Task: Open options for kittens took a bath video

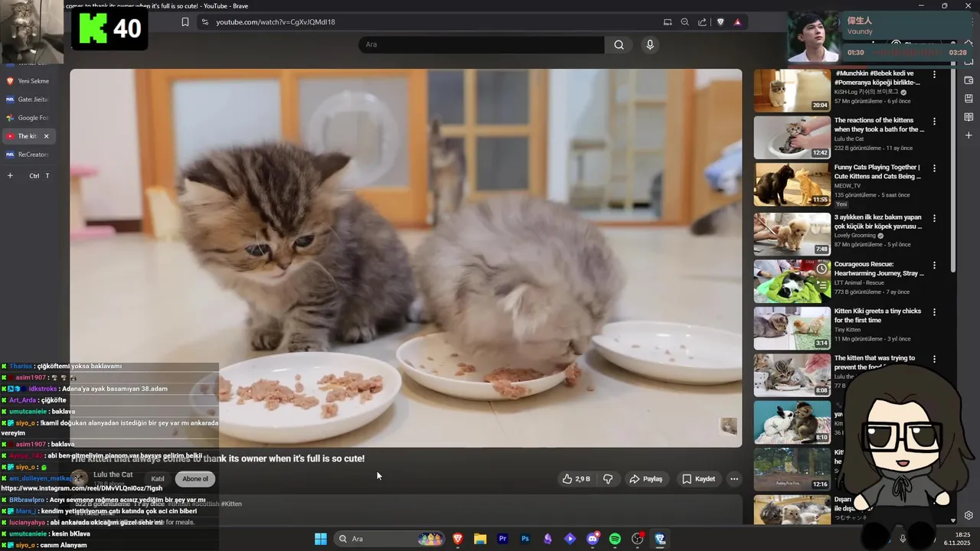Action: (x=934, y=122)
